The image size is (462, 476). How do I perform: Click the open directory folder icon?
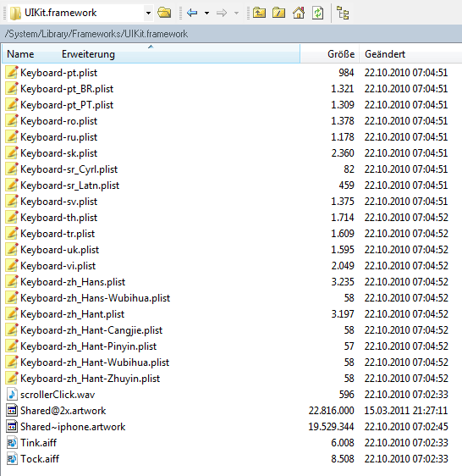click(x=164, y=13)
